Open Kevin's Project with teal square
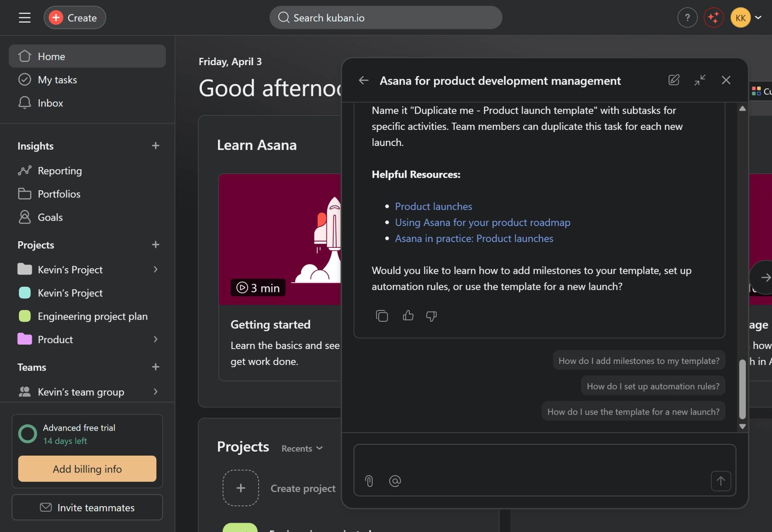The width and height of the screenshot is (772, 532). pyautogui.click(x=87, y=293)
